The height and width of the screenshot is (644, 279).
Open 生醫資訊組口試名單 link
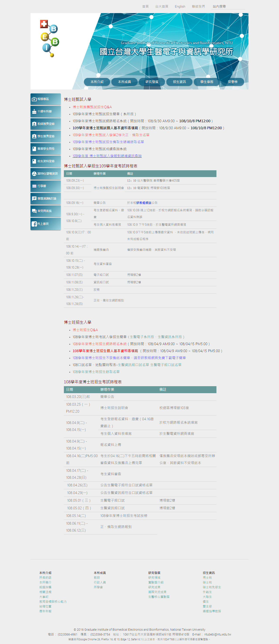point(134,365)
